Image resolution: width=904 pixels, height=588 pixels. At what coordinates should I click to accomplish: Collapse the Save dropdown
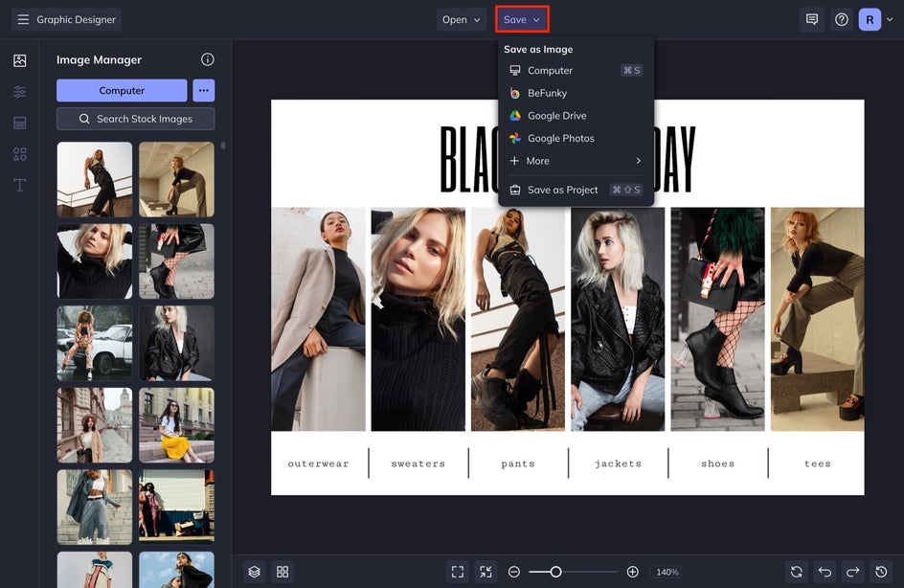[x=522, y=19]
